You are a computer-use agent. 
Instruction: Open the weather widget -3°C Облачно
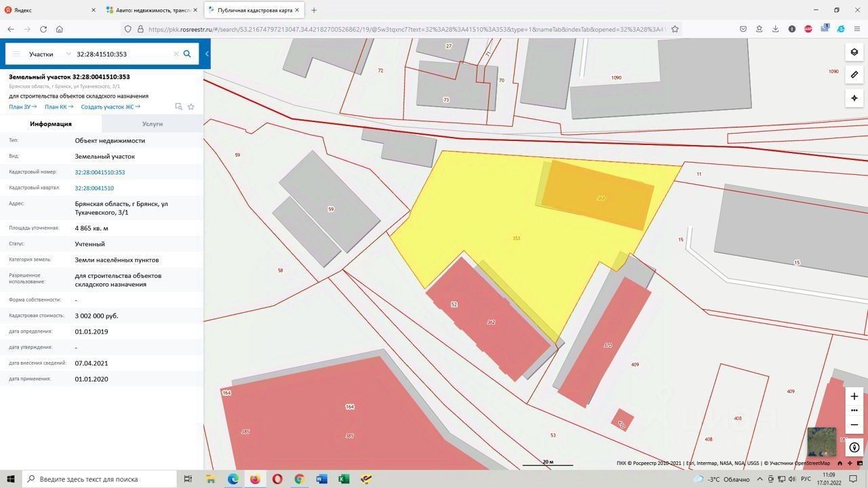tap(722, 479)
